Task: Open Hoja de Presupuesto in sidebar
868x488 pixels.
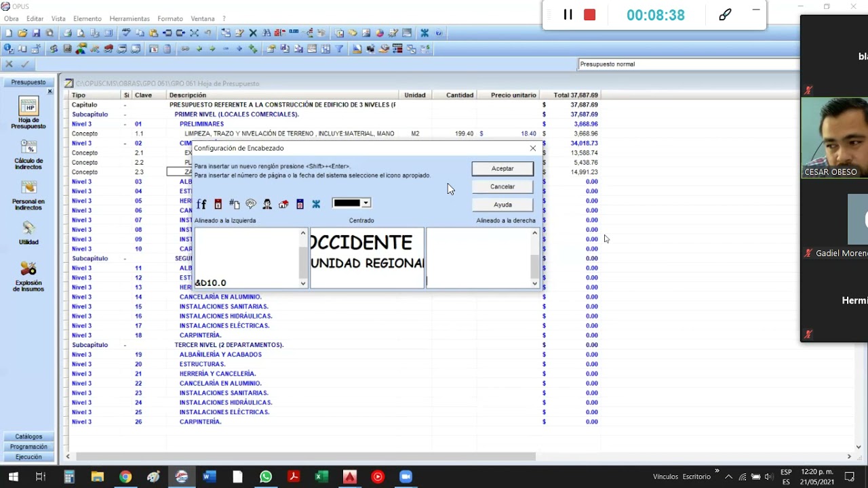Action: tap(28, 113)
